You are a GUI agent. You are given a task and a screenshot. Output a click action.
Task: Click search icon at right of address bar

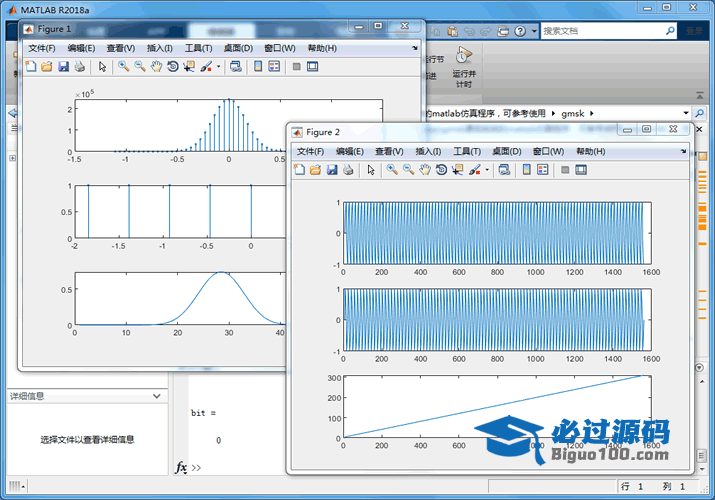tap(699, 113)
